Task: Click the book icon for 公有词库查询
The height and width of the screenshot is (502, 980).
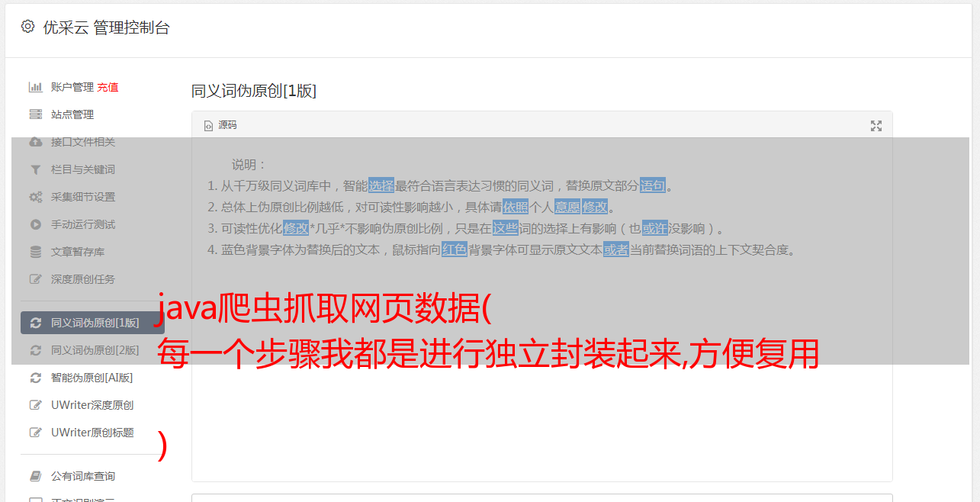Action: click(35, 476)
